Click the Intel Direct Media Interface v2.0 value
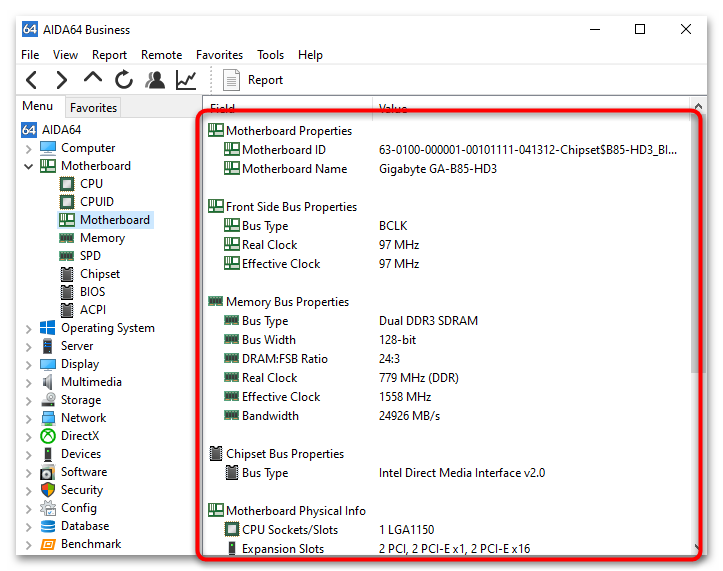The height and width of the screenshot is (571, 723). [x=462, y=473]
